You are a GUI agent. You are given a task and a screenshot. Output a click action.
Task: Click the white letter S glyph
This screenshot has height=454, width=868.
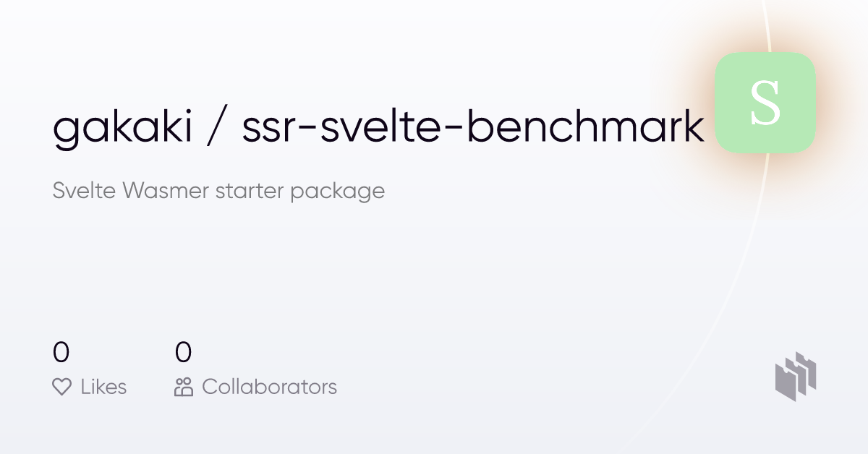(765, 103)
